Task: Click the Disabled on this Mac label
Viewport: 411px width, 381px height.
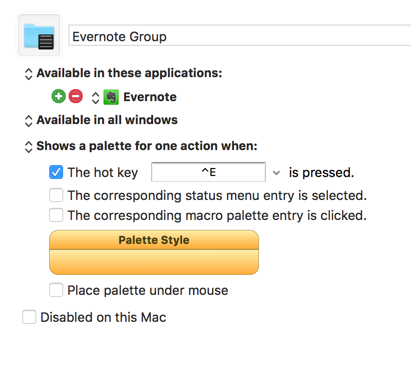Action: click(103, 317)
